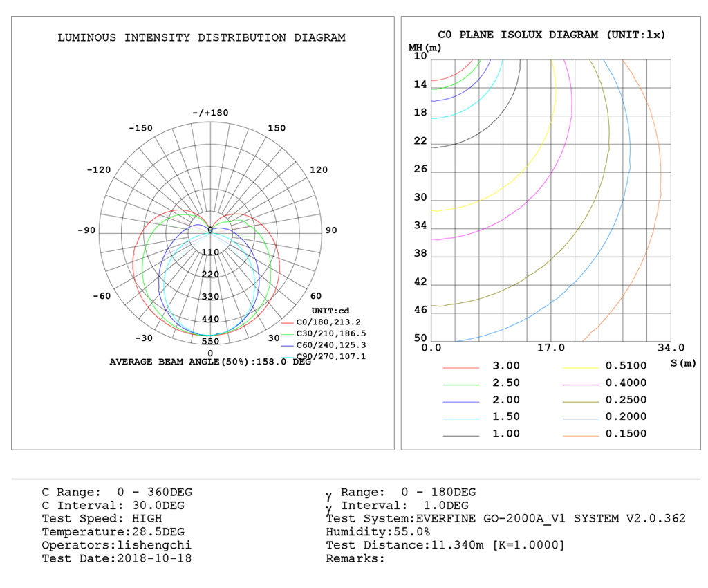Click the C0/180,213.2 polar legend entry
The height and width of the screenshot is (588, 708).
[x=328, y=322]
